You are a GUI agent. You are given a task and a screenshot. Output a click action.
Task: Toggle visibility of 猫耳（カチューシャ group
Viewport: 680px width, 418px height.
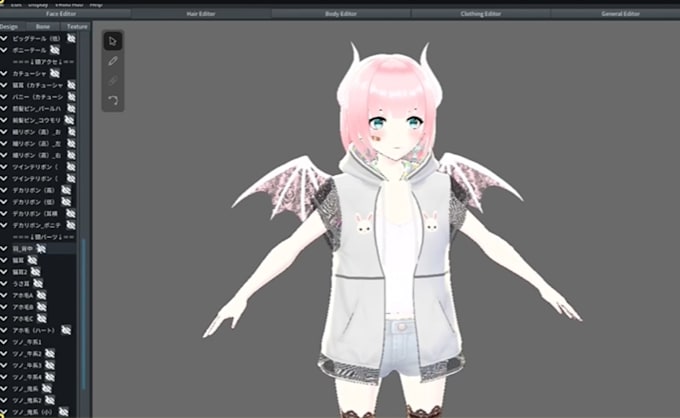pos(71,85)
